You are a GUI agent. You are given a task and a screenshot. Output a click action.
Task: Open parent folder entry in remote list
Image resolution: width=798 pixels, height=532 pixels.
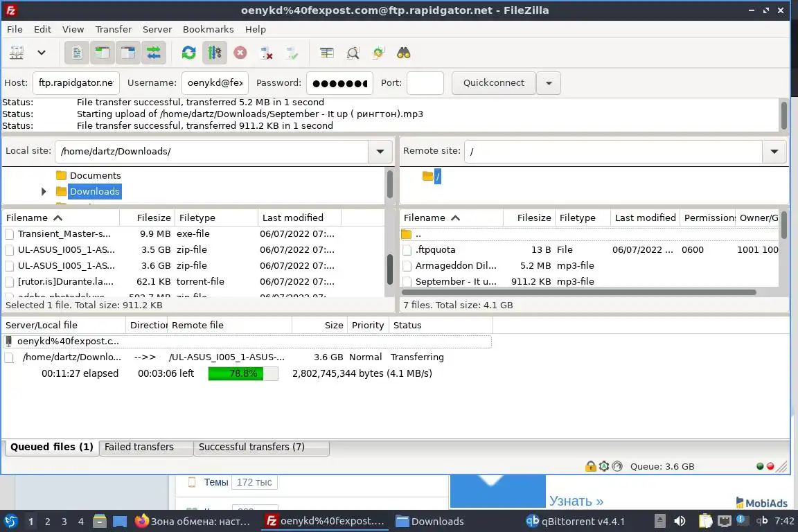pyautogui.click(x=589, y=235)
